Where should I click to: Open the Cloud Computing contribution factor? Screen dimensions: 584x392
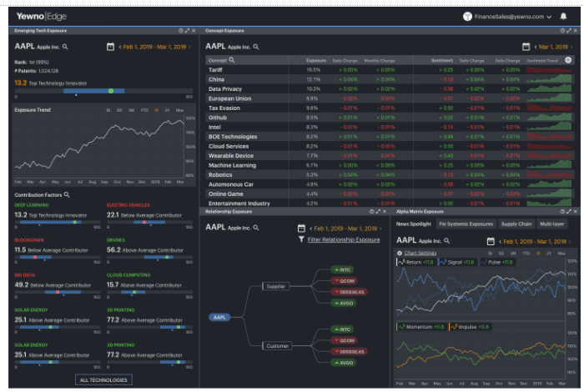pyautogui.click(x=128, y=275)
